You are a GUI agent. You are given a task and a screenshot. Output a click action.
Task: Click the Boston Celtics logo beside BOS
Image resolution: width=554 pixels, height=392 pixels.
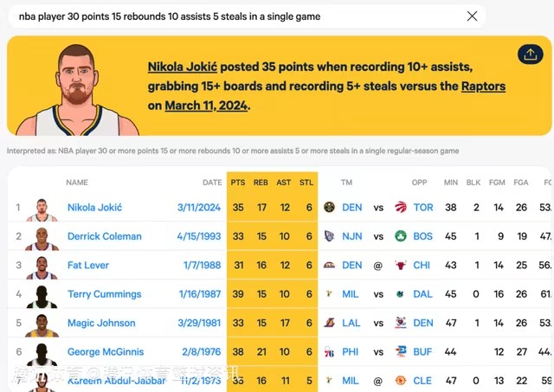(x=401, y=236)
